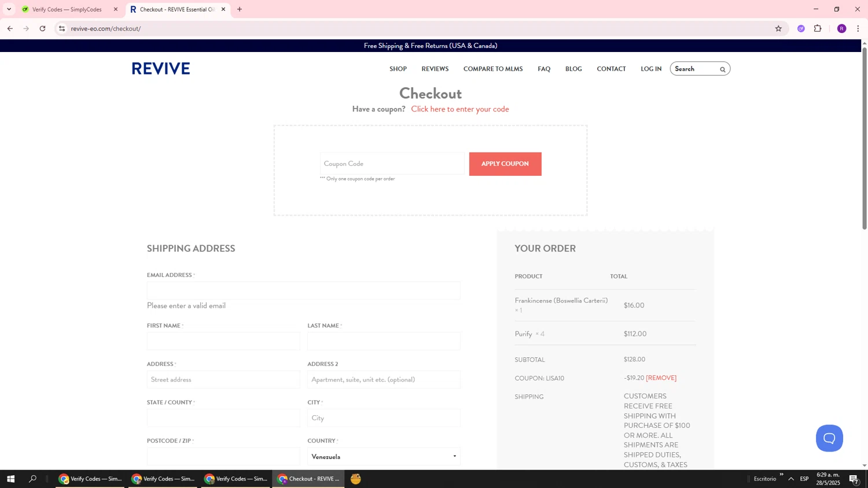
Task: Click the Frankincense (Boswellia Carterii) product name
Action: coord(561,301)
